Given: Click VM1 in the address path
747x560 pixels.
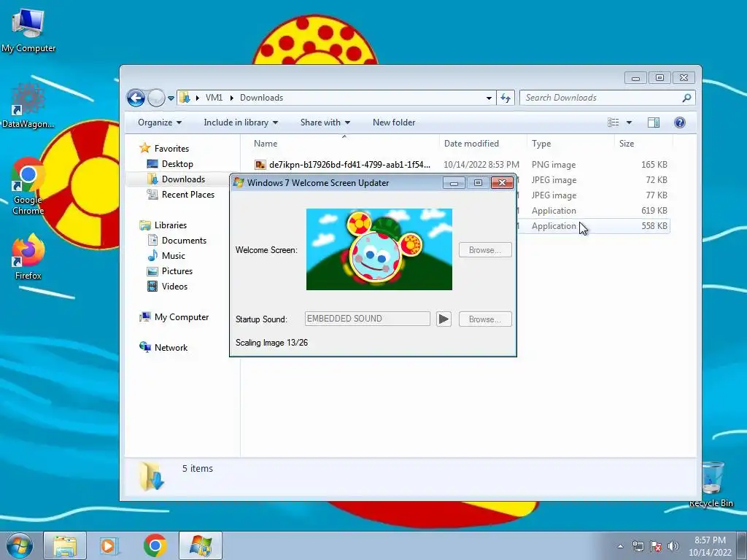Looking at the screenshot, I should coord(214,98).
